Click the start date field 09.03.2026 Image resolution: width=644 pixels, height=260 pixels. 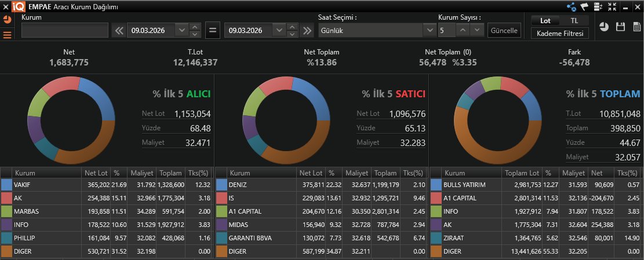151,30
